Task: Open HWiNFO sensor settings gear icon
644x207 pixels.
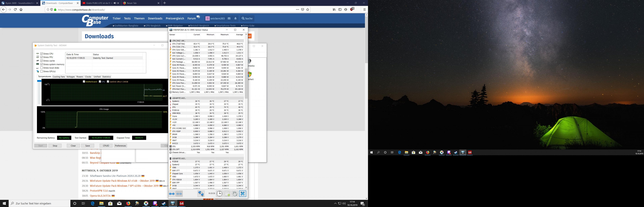Action: tap(235, 194)
